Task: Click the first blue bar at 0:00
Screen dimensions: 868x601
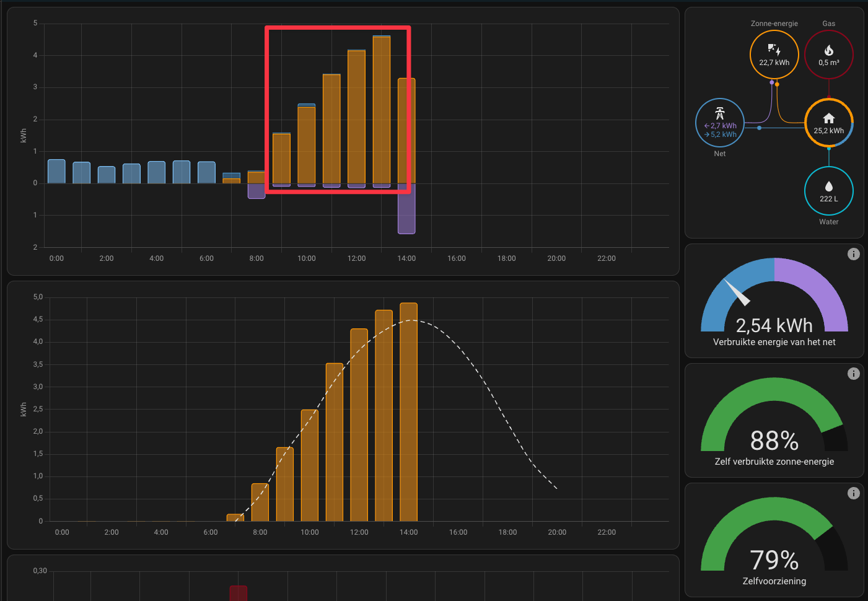Action: tap(56, 172)
